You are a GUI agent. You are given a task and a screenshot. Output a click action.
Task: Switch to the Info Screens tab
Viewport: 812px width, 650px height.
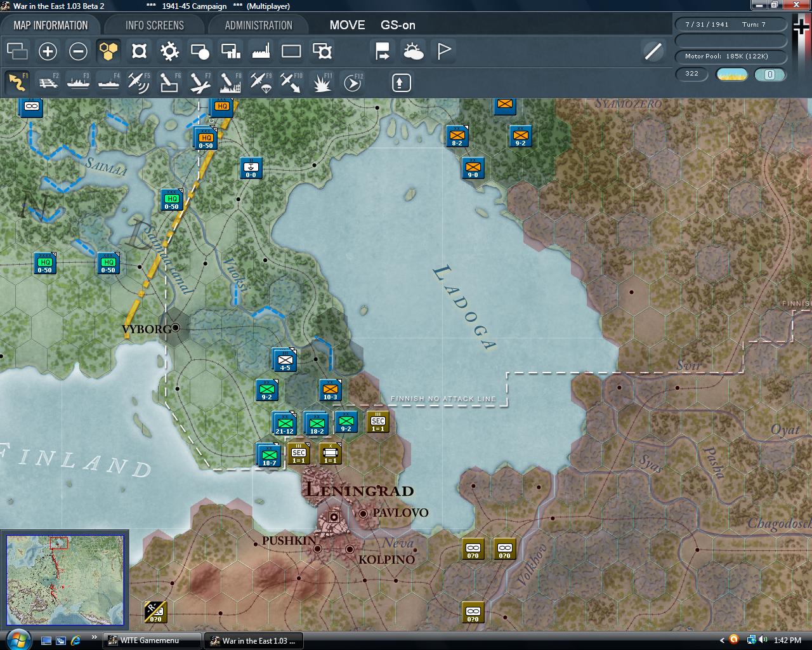coord(155,25)
